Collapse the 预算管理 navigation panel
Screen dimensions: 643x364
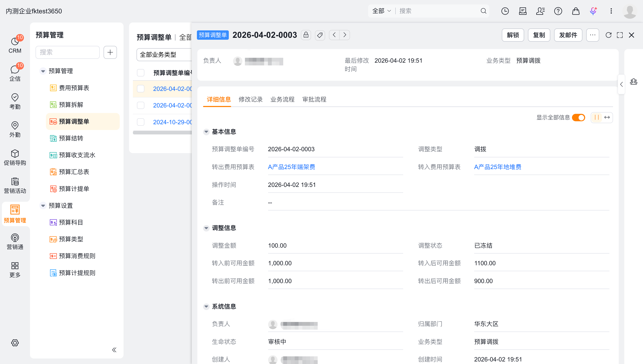(114, 350)
